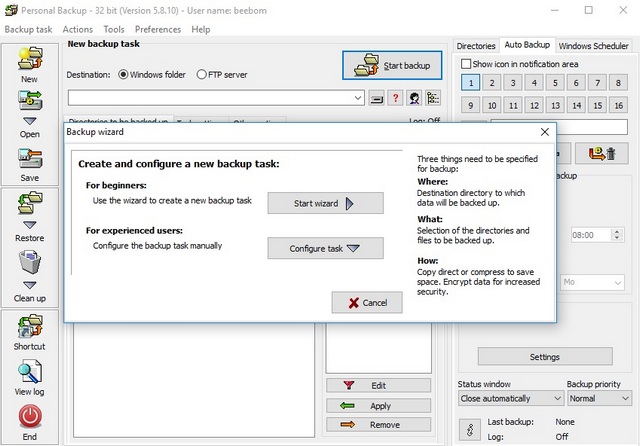The height and width of the screenshot is (446, 640).
Task: Click the delete auto backup icon button
Action: [x=602, y=153]
